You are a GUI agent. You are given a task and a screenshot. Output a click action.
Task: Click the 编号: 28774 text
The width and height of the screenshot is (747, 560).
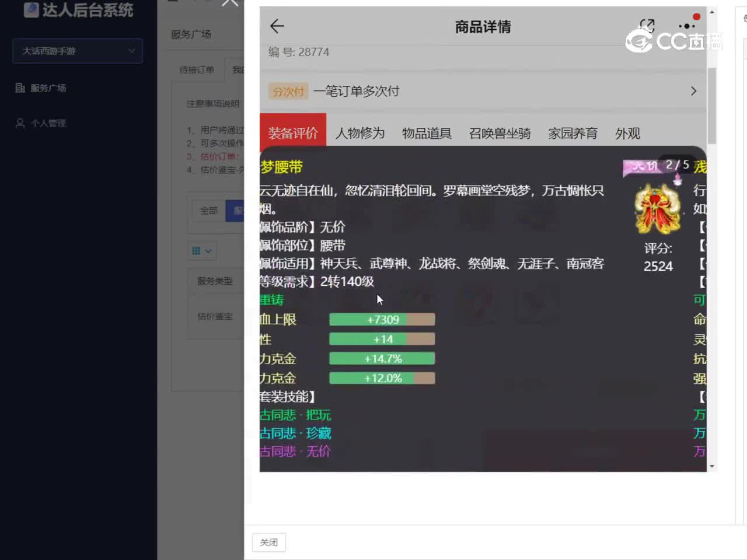pyautogui.click(x=299, y=52)
